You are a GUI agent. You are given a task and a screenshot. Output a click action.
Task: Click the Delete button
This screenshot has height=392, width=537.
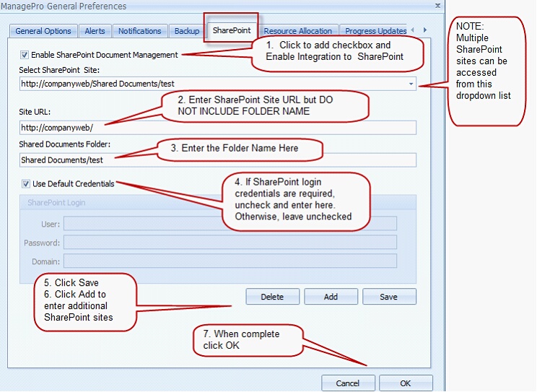(x=272, y=297)
